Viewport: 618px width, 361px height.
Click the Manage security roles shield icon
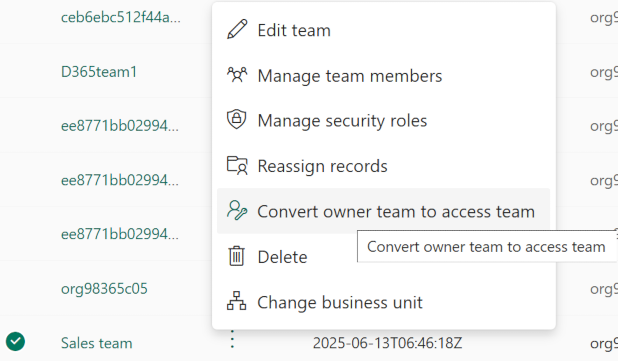pyautogui.click(x=237, y=120)
